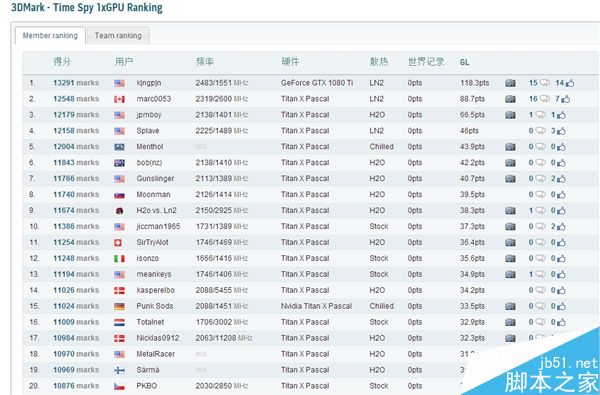View screenshot icon in meankeys row
The height and width of the screenshot is (395, 600).
click(x=510, y=274)
